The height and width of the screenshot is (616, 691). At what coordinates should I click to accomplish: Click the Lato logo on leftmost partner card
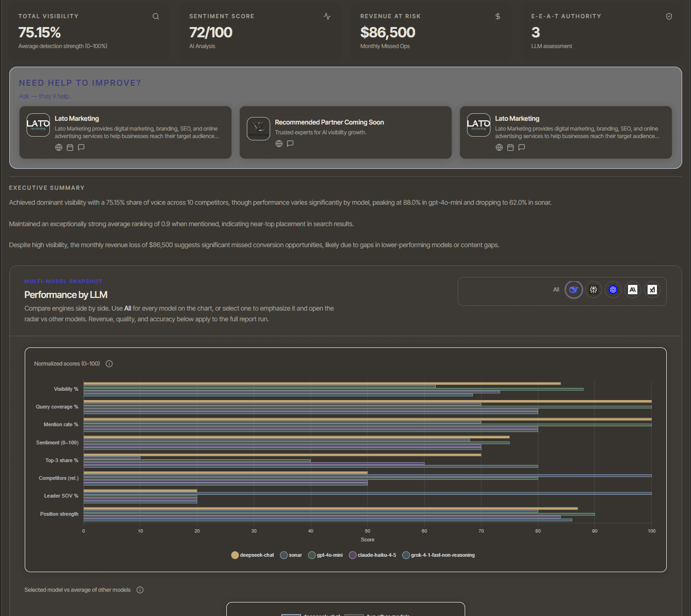tap(38, 125)
